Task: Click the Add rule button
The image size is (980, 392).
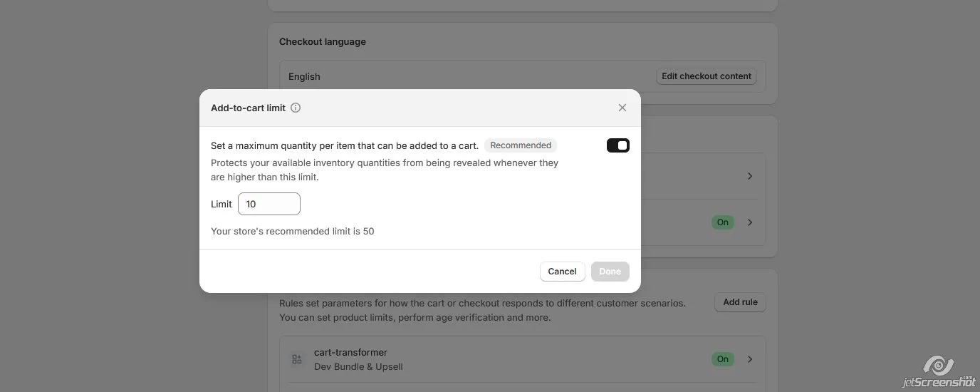Action: pos(740,302)
